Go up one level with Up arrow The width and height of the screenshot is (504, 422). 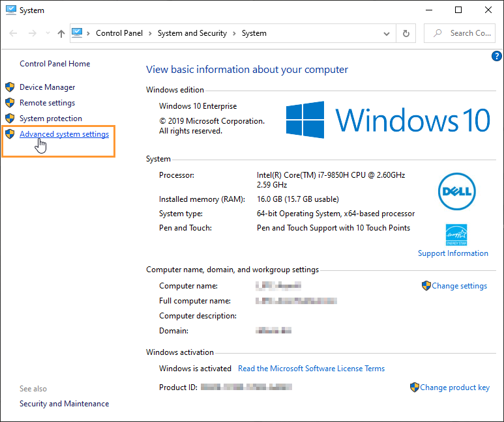[61, 33]
